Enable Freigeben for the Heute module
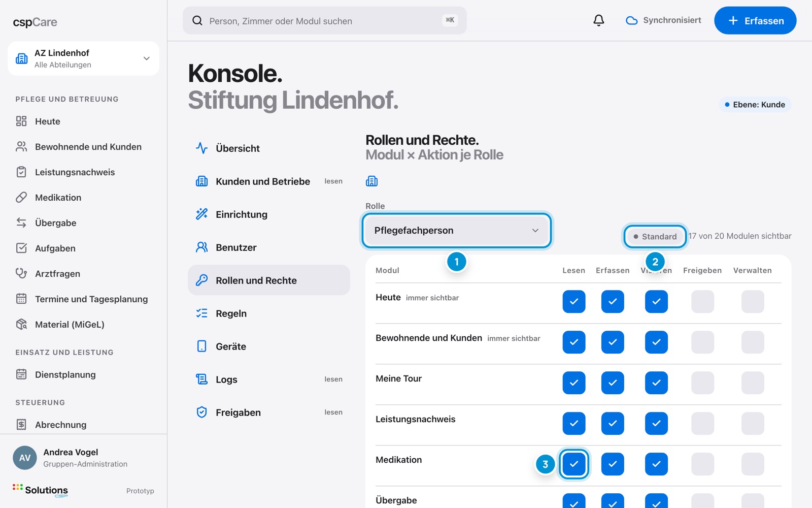The width and height of the screenshot is (812, 508). click(703, 301)
